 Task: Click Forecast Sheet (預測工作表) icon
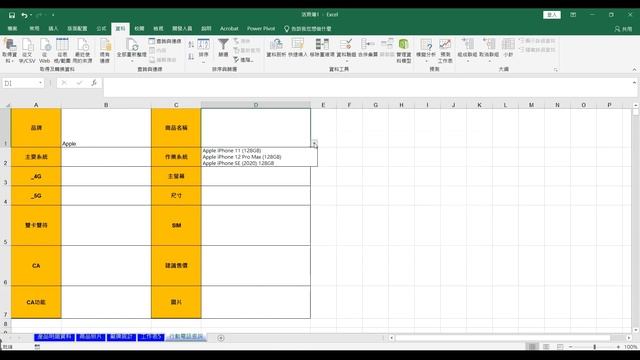point(445,51)
